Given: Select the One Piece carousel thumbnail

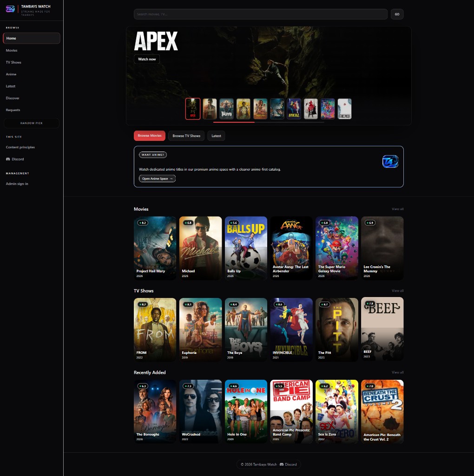Looking at the screenshot, I should 344,109.
